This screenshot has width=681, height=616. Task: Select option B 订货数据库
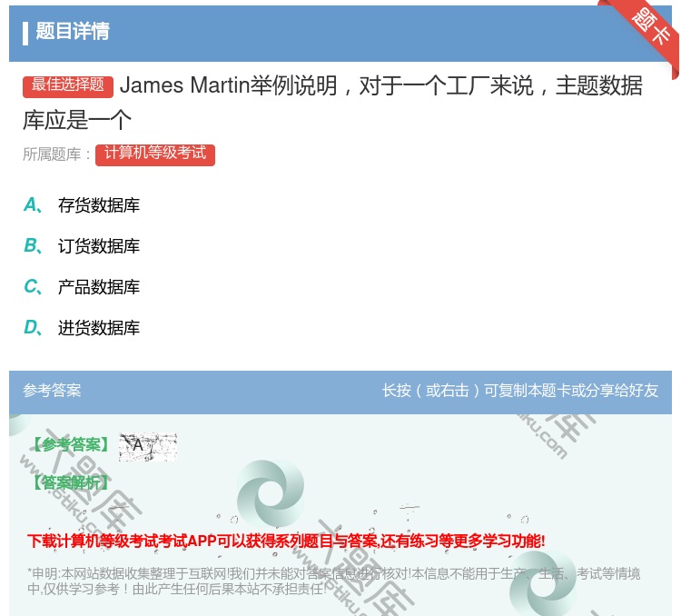click(x=82, y=246)
